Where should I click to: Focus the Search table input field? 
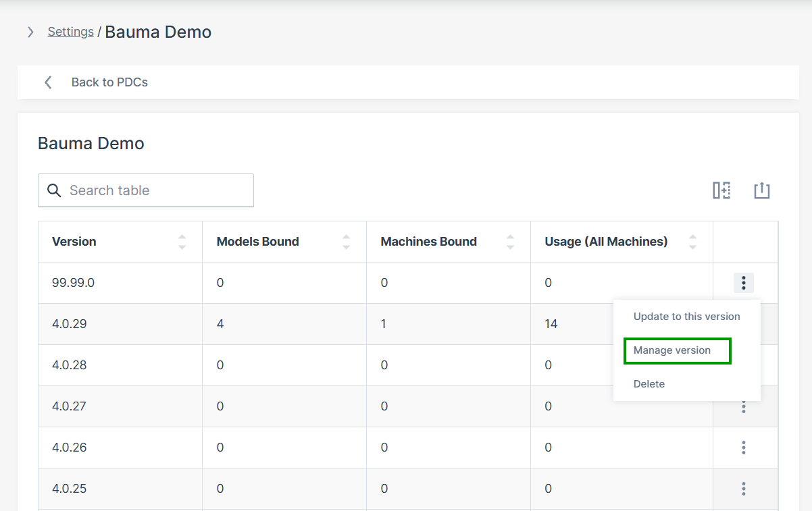pyautogui.click(x=155, y=190)
